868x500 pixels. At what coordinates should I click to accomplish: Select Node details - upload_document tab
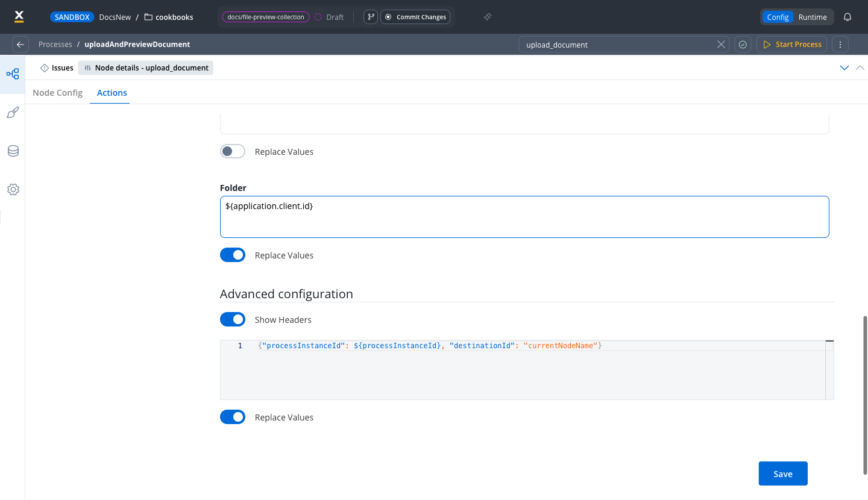coord(146,68)
